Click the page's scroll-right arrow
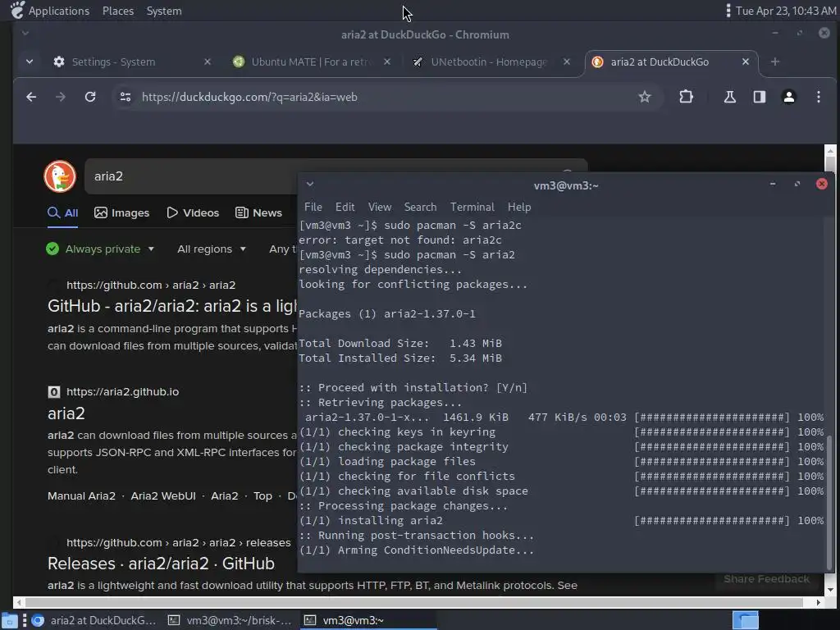The width and height of the screenshot is (840, 630). coord(818,602)
